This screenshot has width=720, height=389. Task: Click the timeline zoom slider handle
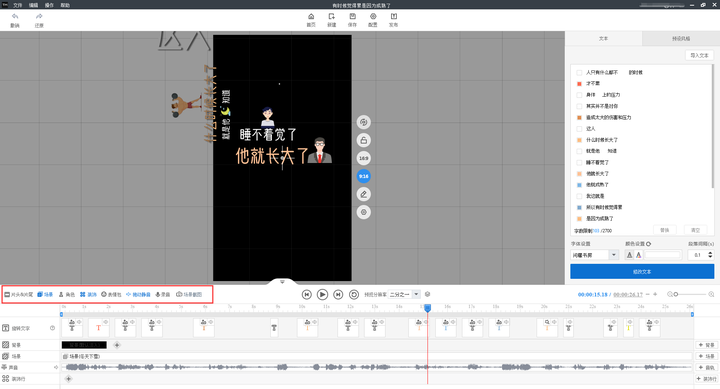pos(676,294)
